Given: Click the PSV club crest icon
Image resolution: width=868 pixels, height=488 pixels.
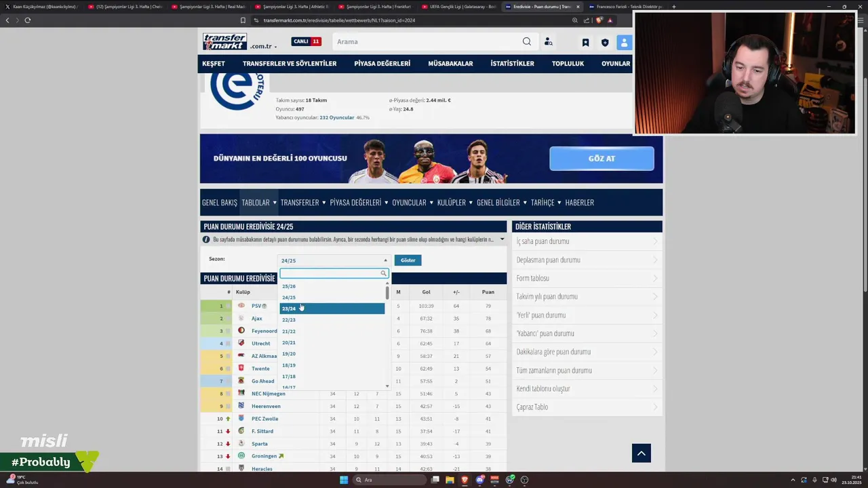Looking at the screenshot, I should pyautogui.click(x=241, y=306).
